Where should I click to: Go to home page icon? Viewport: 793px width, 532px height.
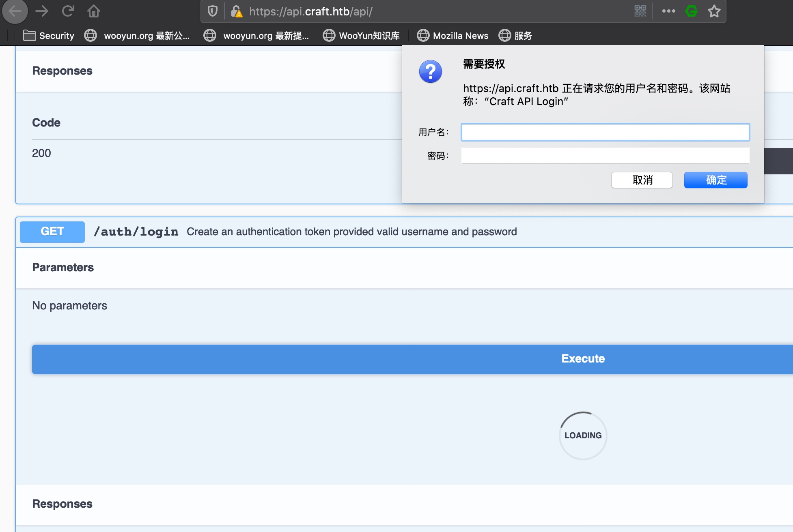point(94,11)
